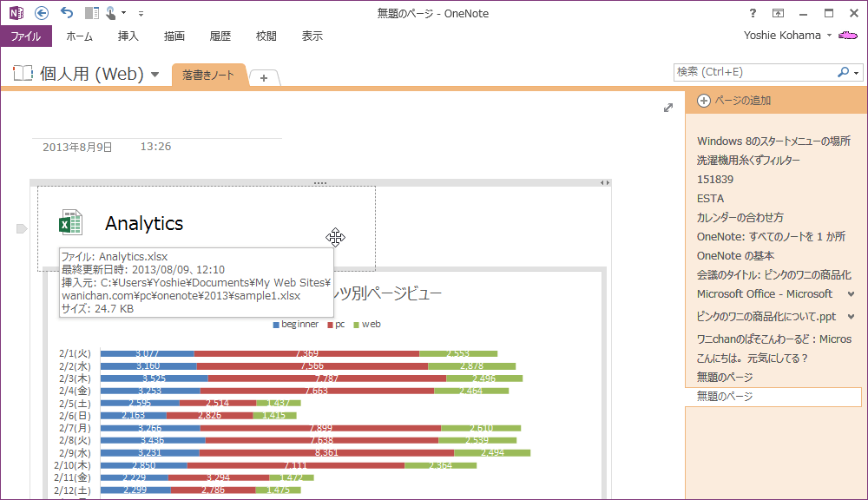Switch to the 校閲 tab
The height and width of the screenshot is (500, 868).
point(266,36)
